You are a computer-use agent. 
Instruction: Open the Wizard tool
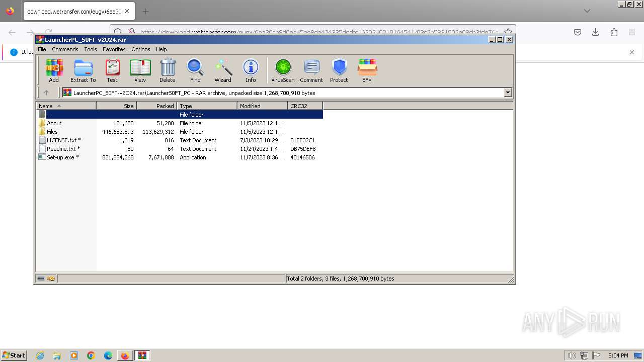[223, 70]
